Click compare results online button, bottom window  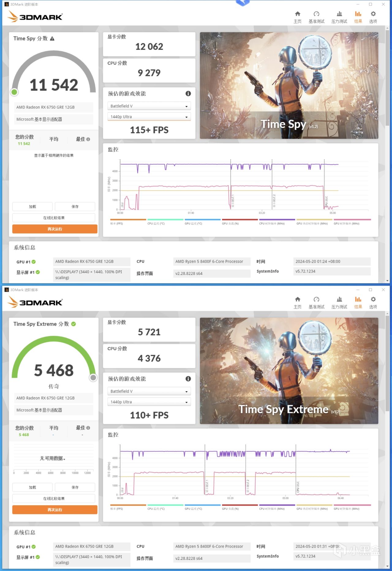pos(54,498)
